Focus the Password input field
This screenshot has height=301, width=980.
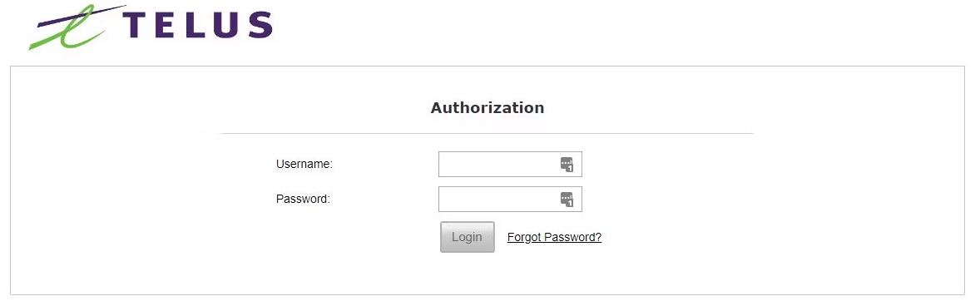pyautogui.click(x=510, y=200)
